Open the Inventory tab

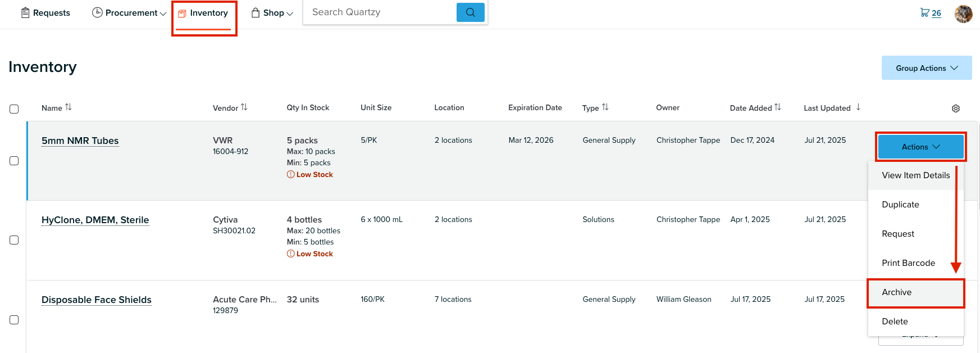pyautogui.click(x=203, y=13)
